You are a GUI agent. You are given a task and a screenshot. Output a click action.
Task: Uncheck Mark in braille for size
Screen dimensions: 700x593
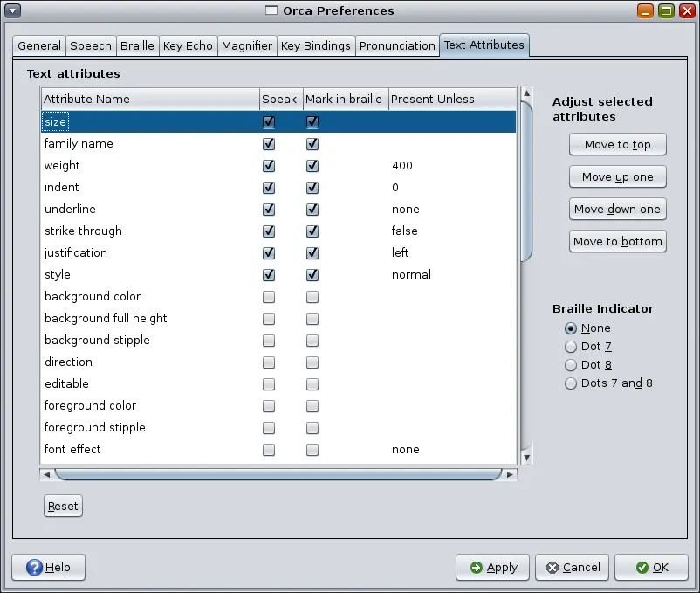312,122
